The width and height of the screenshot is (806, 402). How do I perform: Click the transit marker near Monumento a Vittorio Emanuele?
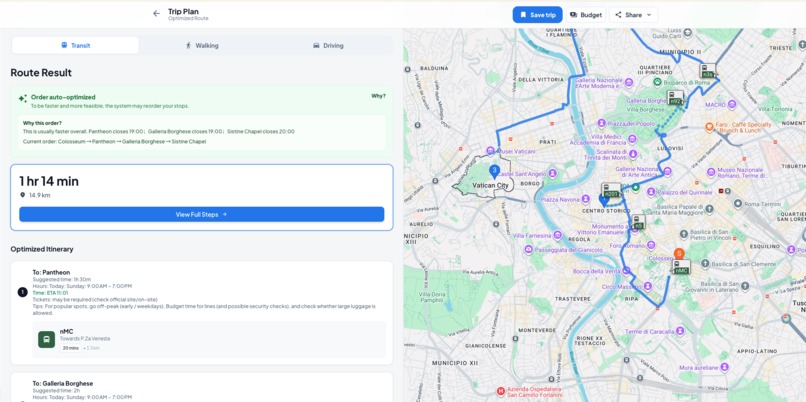click(x=638, y=222)
